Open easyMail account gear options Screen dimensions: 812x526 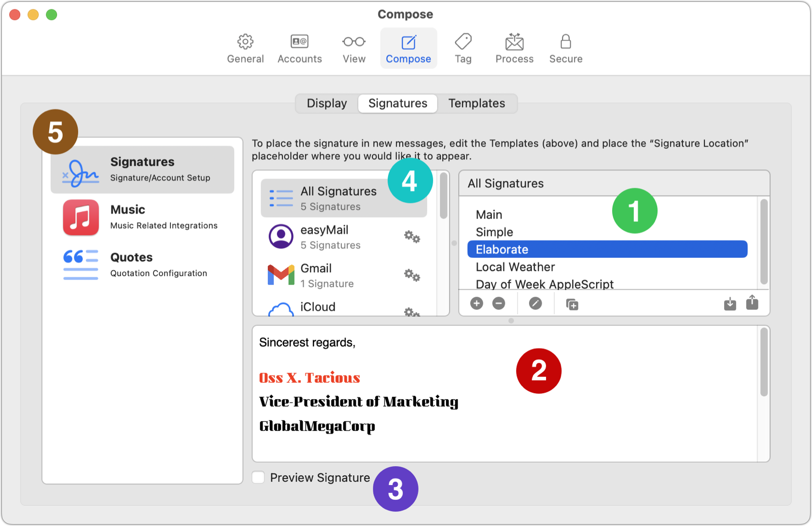pyautogui.click(x=412, y=237)
